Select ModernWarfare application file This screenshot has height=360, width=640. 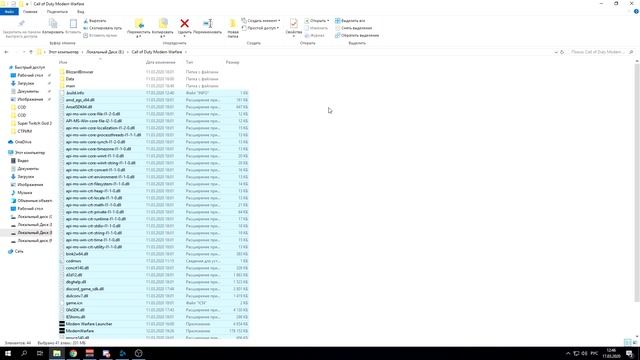153,331
